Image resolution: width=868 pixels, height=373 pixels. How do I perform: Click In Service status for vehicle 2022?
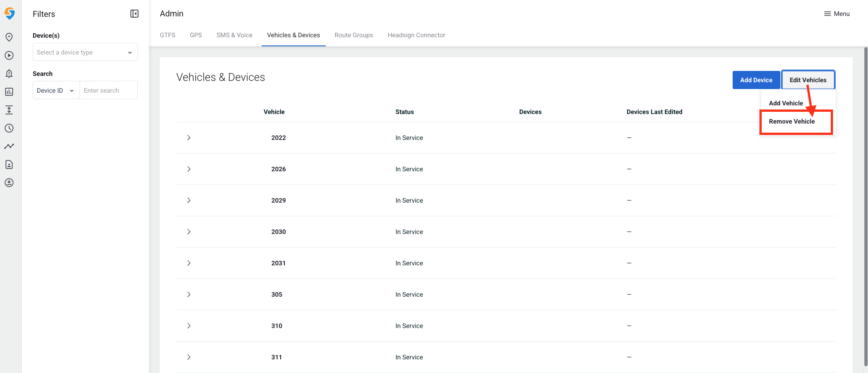click(409, 138)
